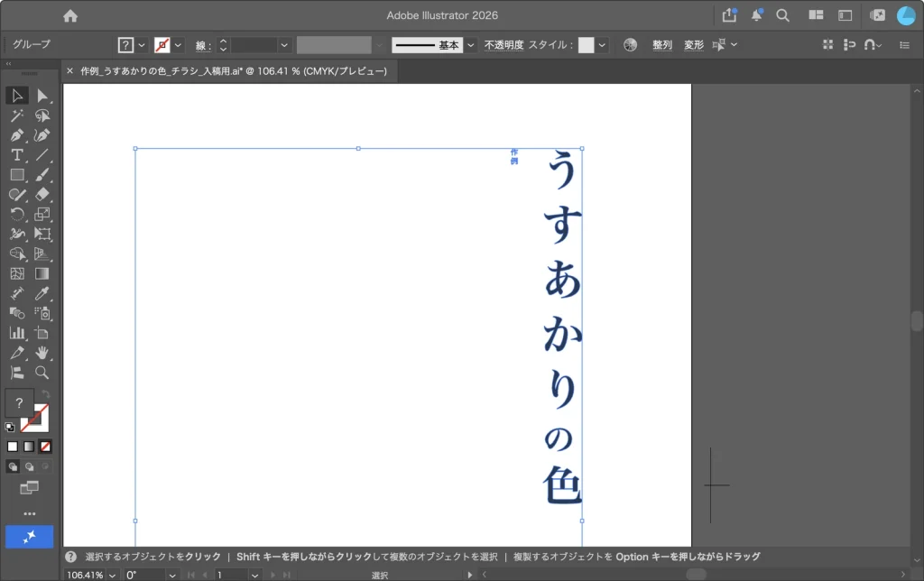
Task: Open the 整列 align panel
Action: pos(662,45)
